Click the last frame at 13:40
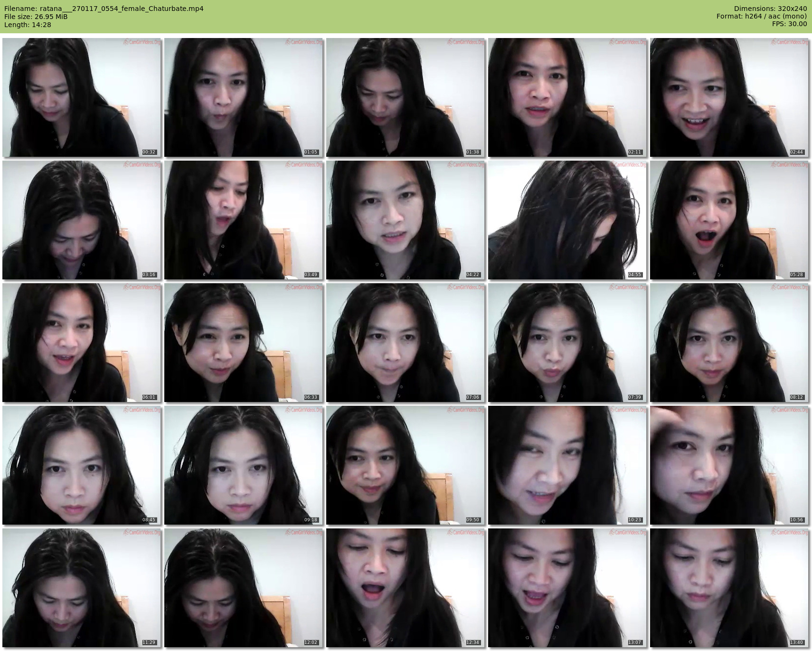 [729, 588]
